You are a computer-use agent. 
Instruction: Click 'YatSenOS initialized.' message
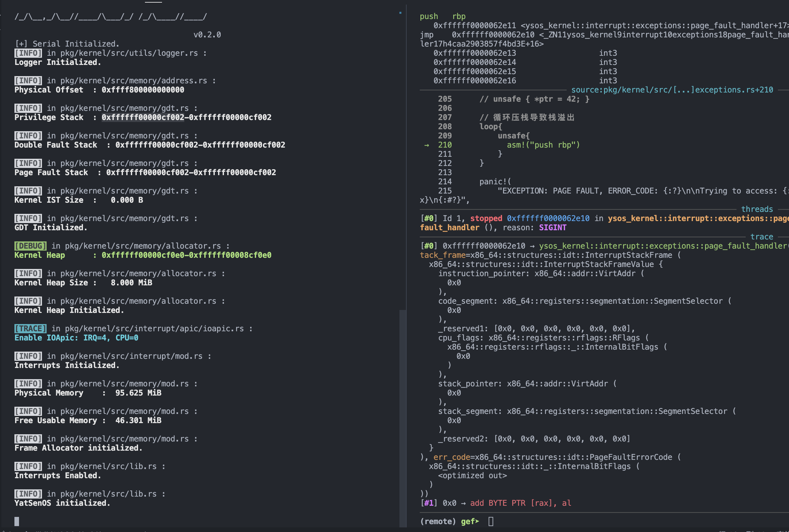tap(62, 503)
